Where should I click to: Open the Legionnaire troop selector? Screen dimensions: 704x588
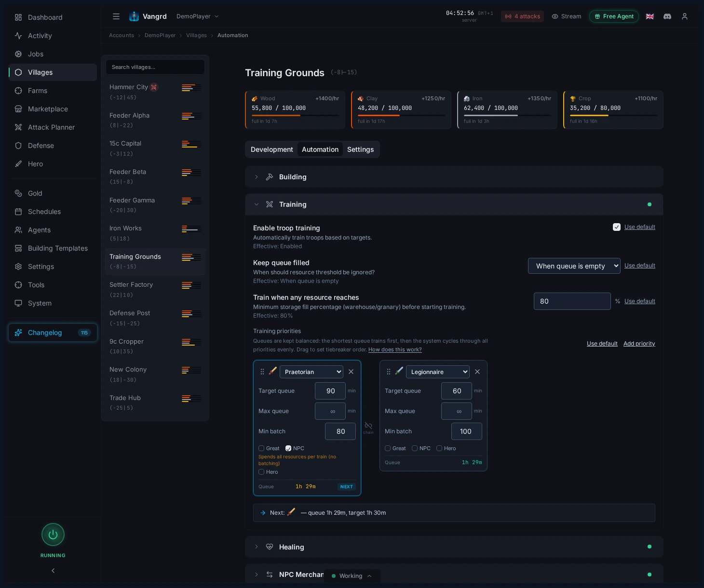tap(437, 372)
